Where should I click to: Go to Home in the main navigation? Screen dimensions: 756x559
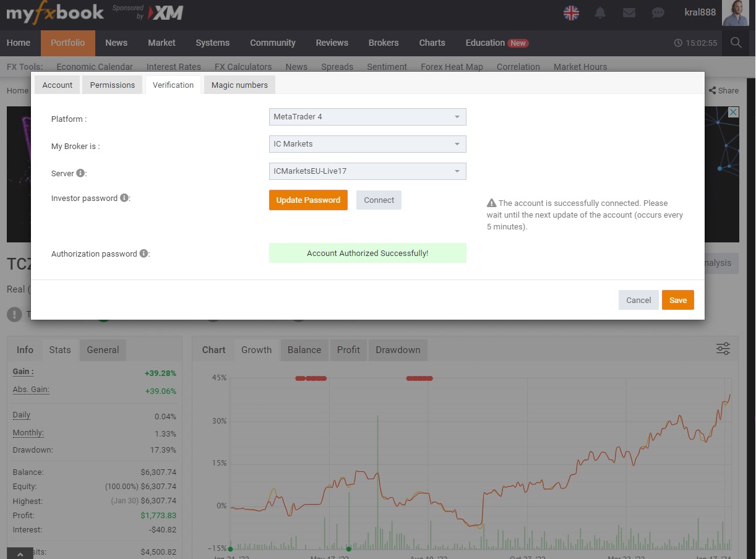[x=19, y=43]
